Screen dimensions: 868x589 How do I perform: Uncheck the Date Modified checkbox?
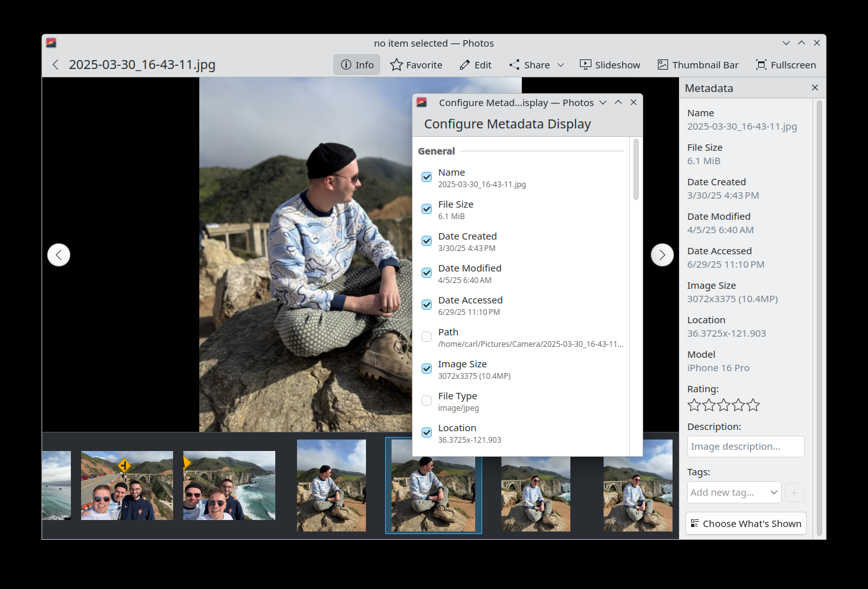click(427, 273)
